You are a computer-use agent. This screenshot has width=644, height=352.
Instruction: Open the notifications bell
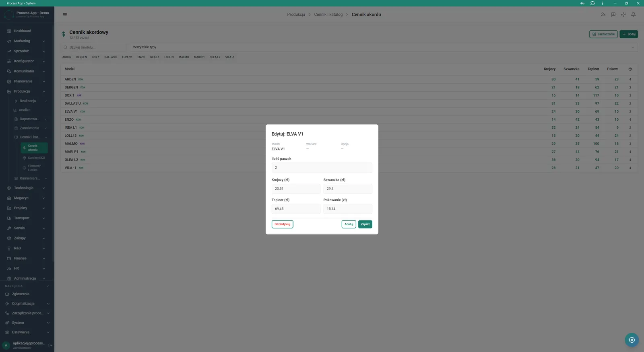(633, 14)
